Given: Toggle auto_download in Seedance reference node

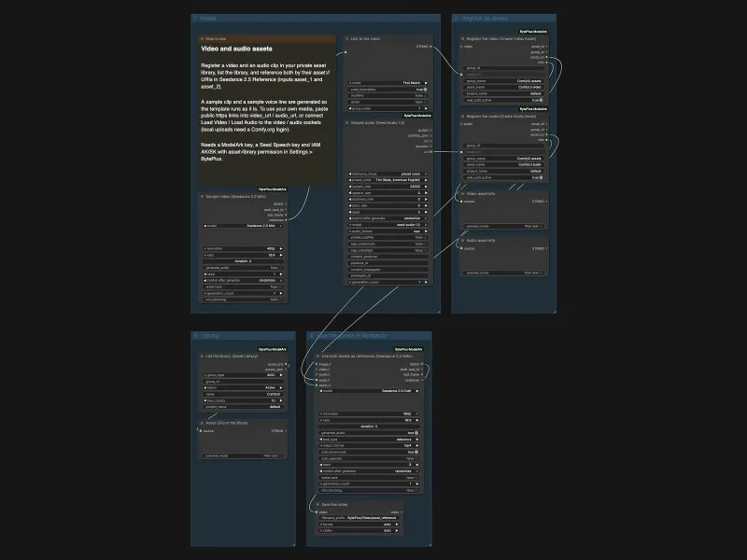Looking at the screenshot, I should click(369, 452).
